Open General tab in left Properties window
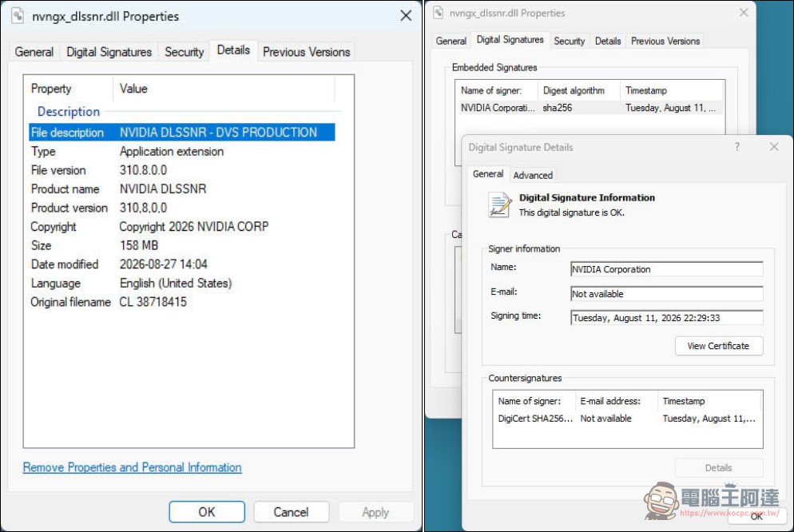794x532 pixels. point(34,52)
